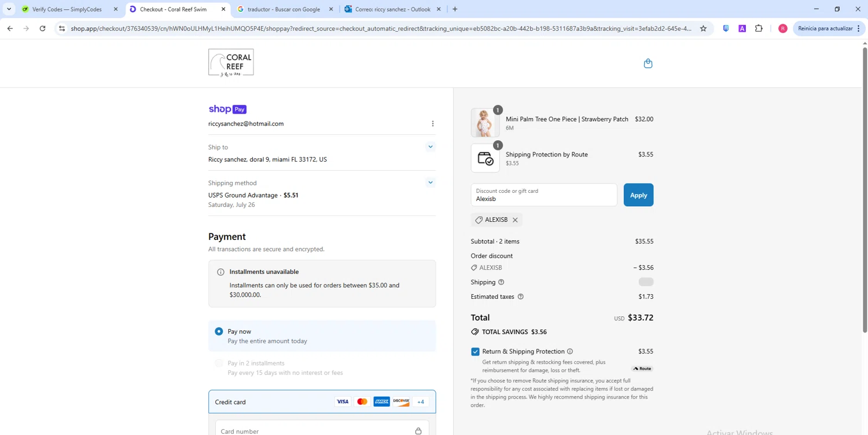Viewport: 868px width, 435px height.
Task: Click Reinicia para actualizar button
Action: point(829,28)
